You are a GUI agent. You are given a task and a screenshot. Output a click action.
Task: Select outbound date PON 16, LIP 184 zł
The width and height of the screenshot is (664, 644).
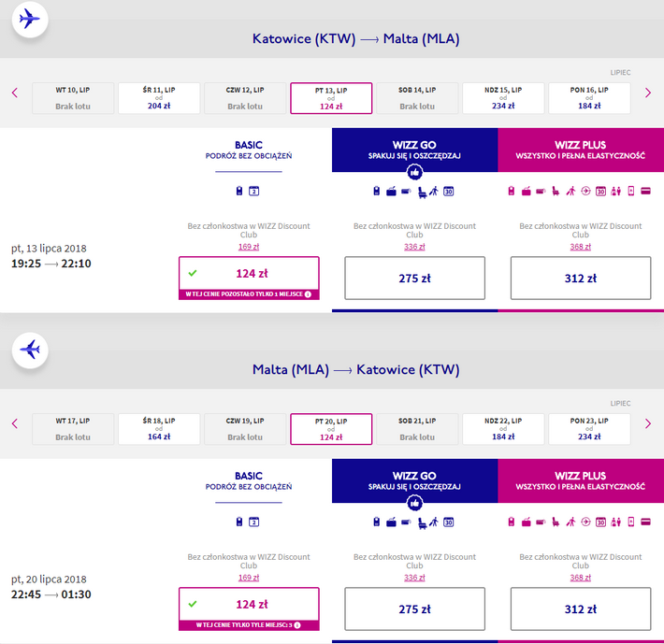[x=589, y=98]
